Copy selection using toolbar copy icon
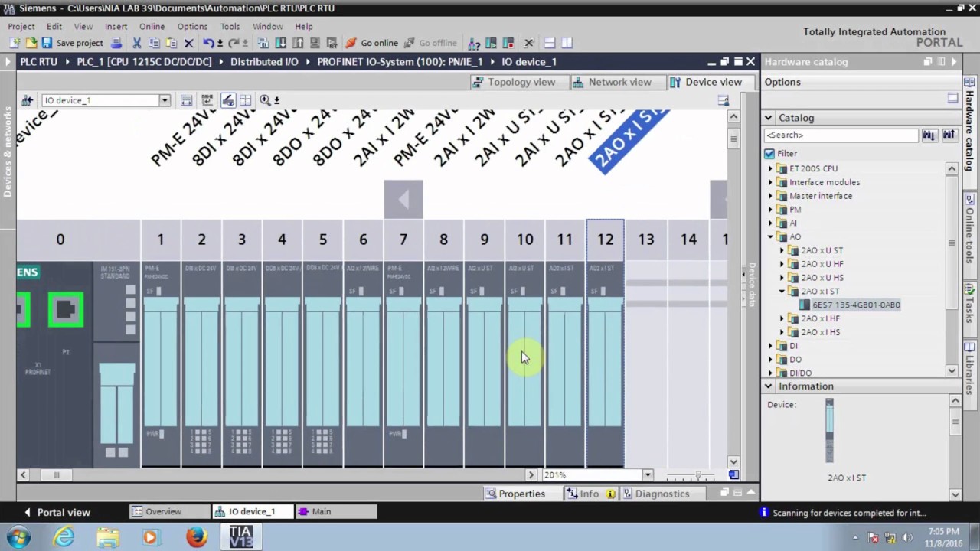Viewport: 980px width, 551px height. click(x=154, y=43)
